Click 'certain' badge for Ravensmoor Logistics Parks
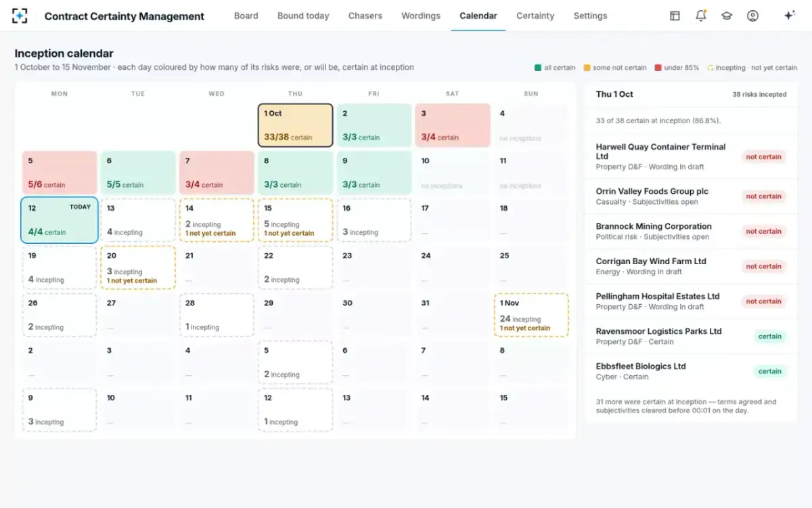The height and width of the screenshot is (508, 812). click(x=770, y=336)
